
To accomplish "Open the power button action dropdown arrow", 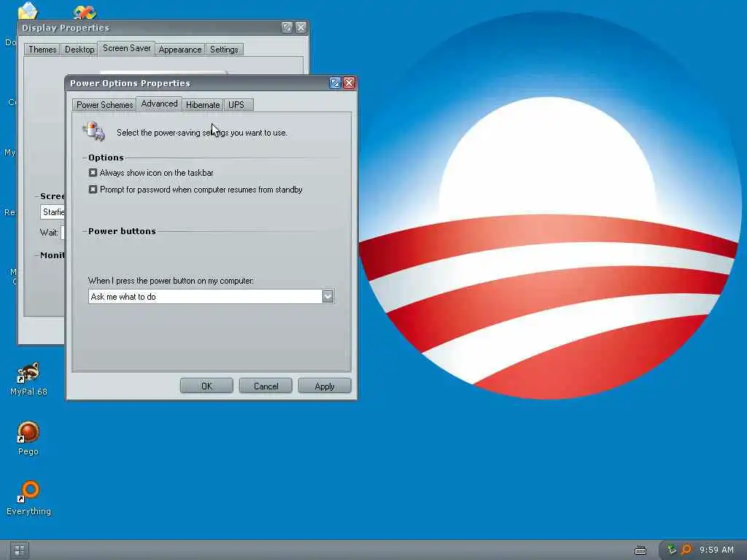I will (x=328, y=296).
